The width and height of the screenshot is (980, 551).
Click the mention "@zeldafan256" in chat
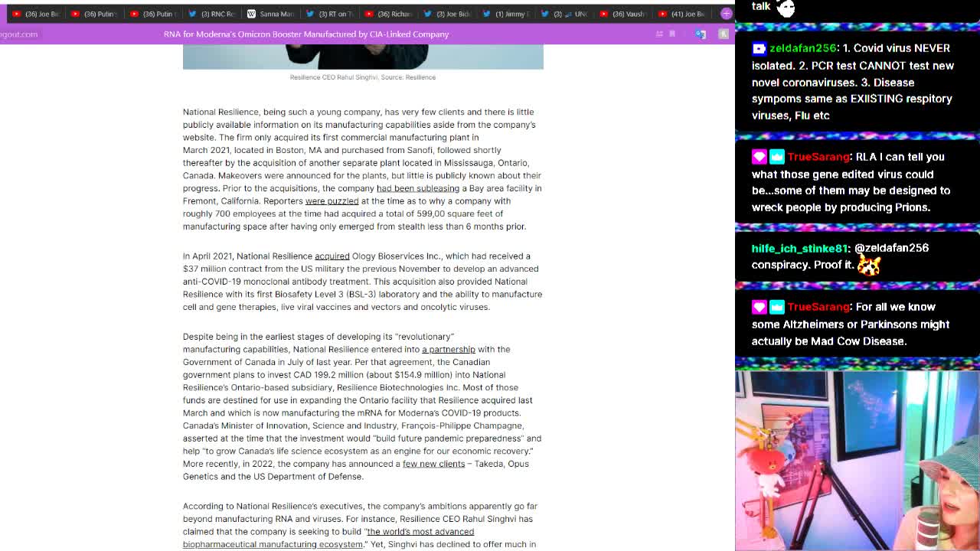[891, 248]
